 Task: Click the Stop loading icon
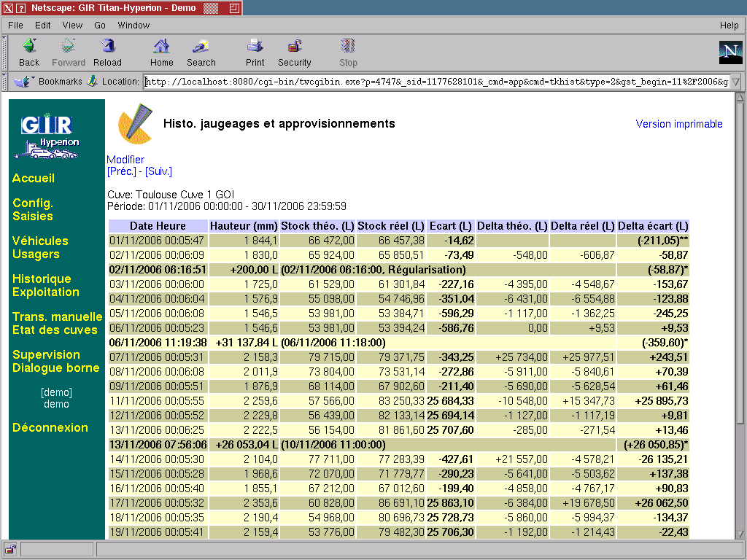click(348, 46)
